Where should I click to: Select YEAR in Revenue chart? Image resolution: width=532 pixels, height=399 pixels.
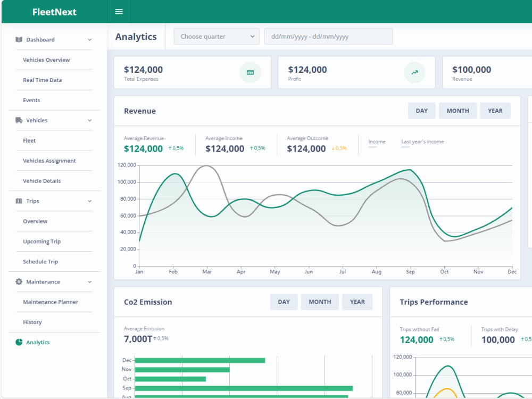click(495, 111)
